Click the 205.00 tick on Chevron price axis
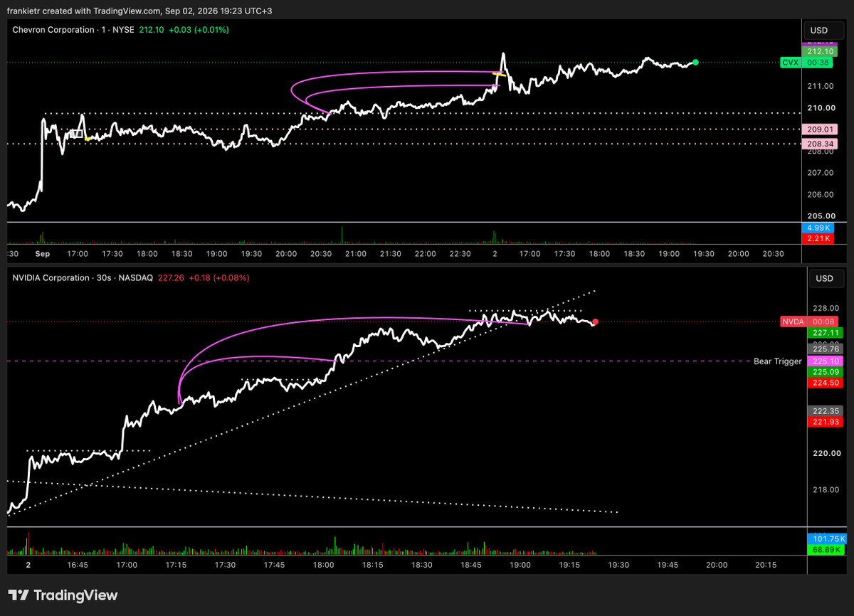The image size is (854, 616). point(820,216)
